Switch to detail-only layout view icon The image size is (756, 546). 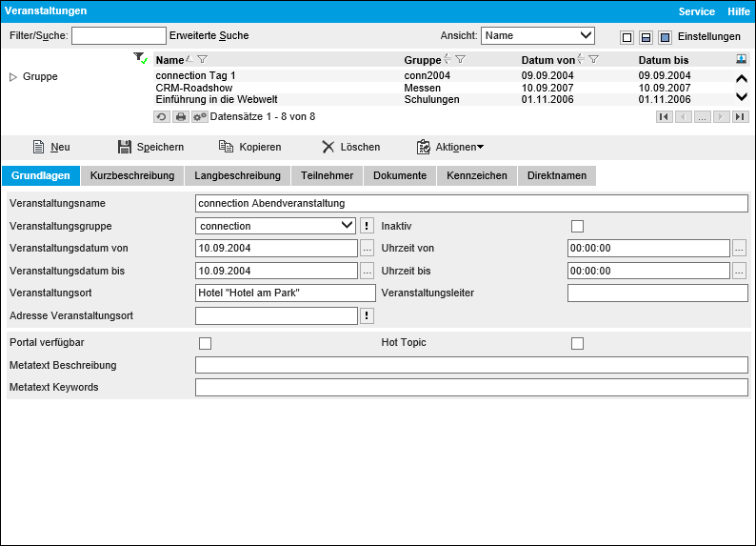(x=665, y=37)
